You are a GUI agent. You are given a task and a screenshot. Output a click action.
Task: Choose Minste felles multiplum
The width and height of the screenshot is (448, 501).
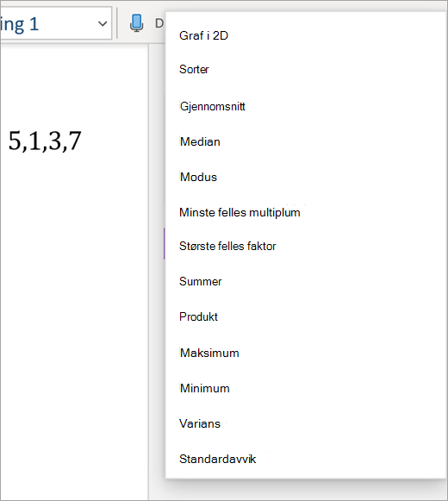(240, 212)
